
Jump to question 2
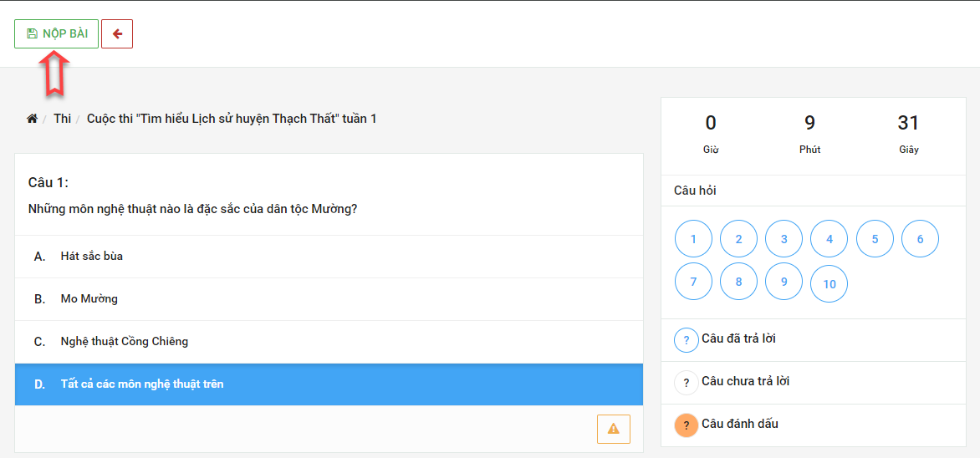pyautogui.click(x=738, y=239)
